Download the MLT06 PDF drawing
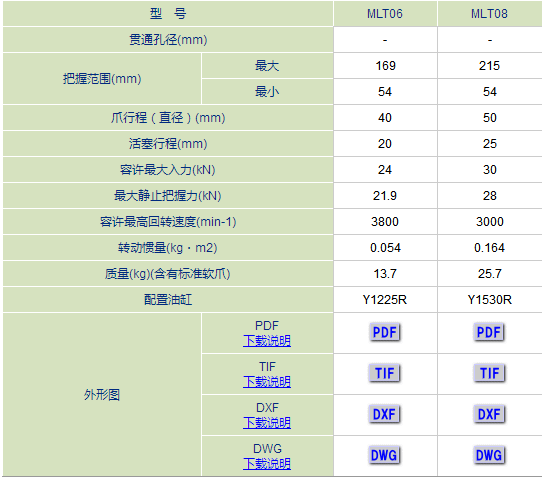The height and width of the screenshot is (478, 544). coord(385,332)
